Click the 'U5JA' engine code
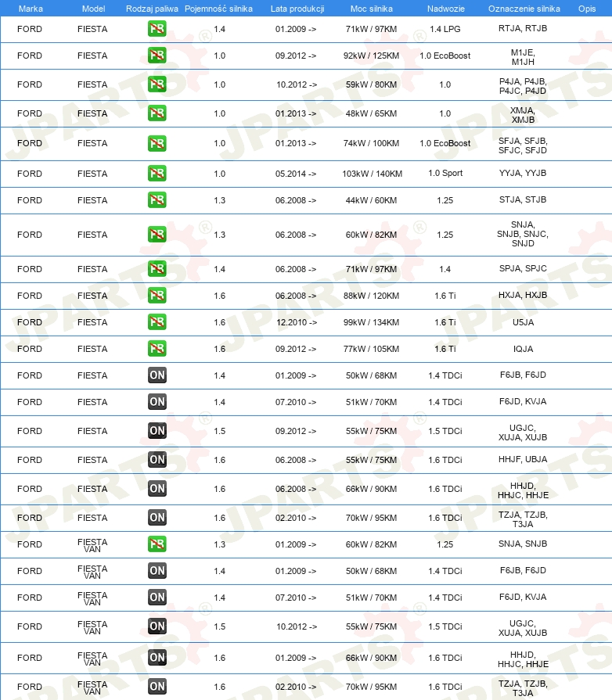This screenshot has height=700, width=612. pos(523,322)
